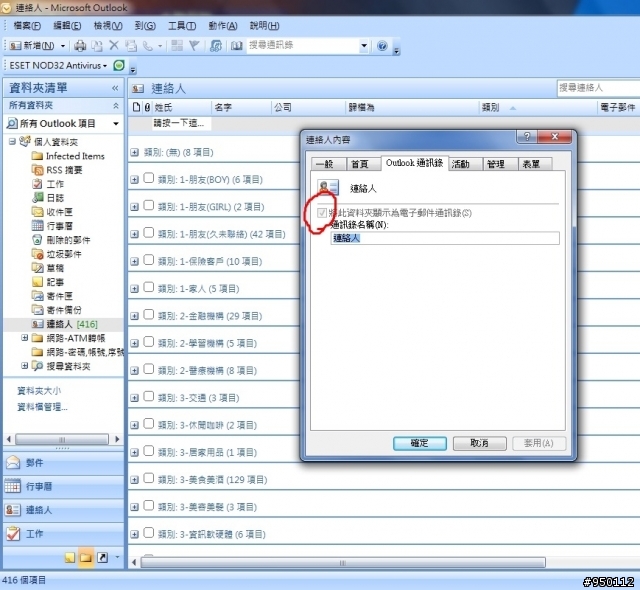Click the Print toolbar icon

pos(80,46)
